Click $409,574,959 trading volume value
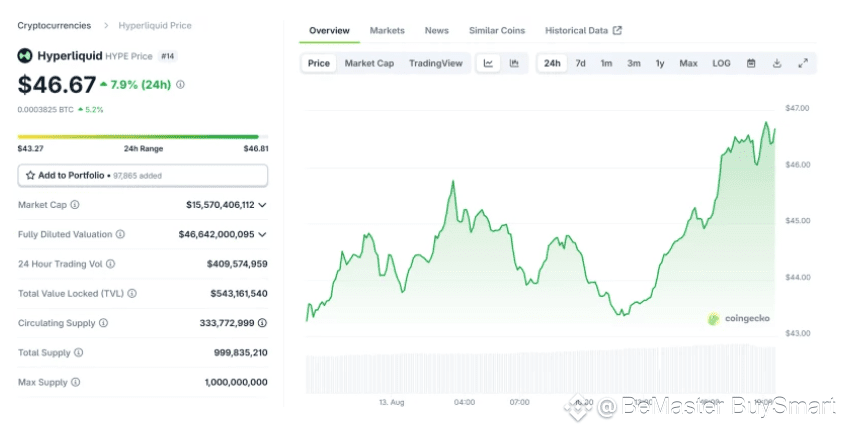The height and width of the screenshot is (433, 843). click(237, 264)
